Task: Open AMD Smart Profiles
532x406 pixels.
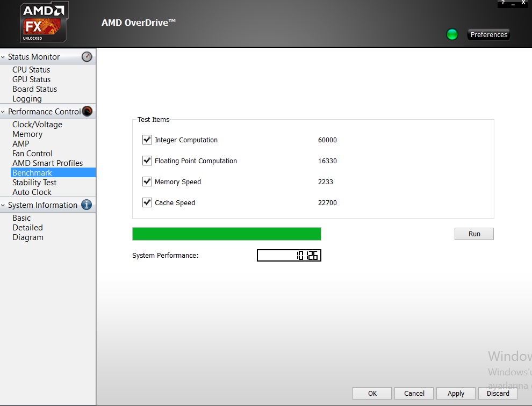Action: [x=47, y=163]
